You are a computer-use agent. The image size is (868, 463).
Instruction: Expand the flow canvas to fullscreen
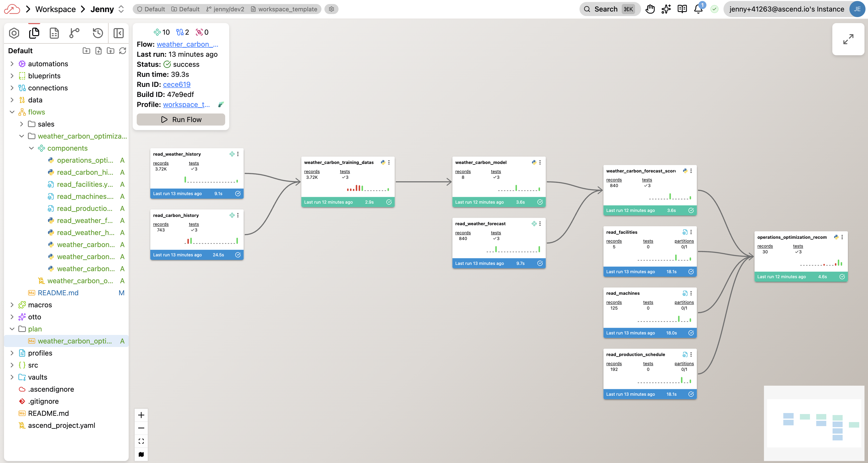848,39
